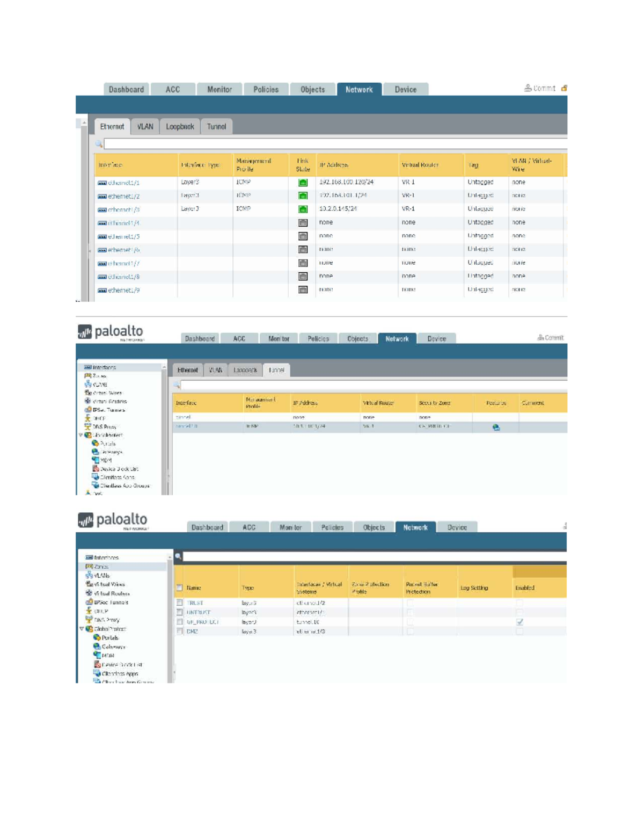The image size is (644, 834).
Task: Toggle the Enabled checkbox for GP_PROTECT
Action: pos(519,622)
